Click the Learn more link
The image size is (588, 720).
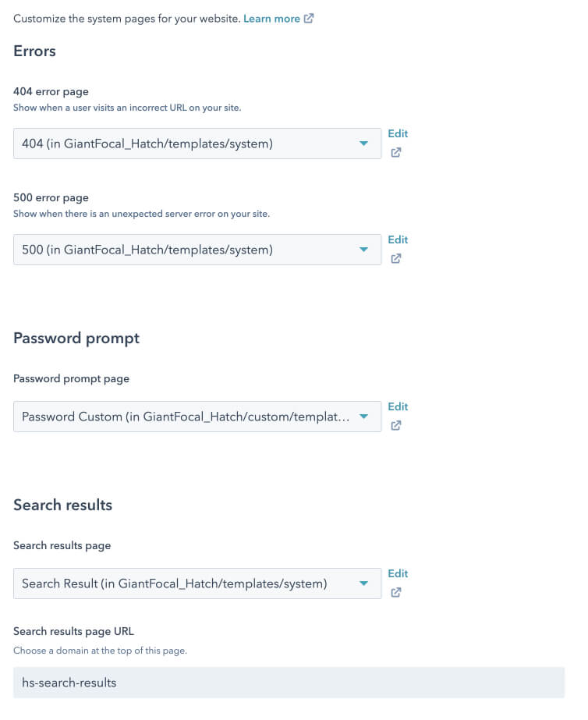[x=271, y=19]
